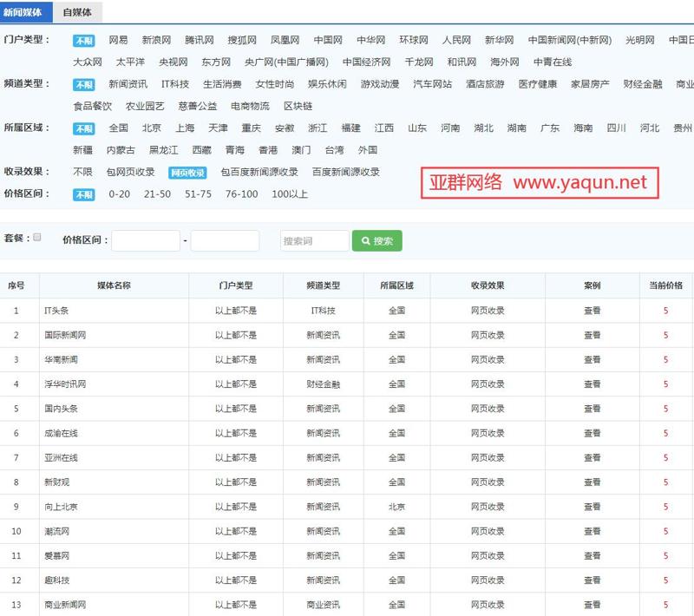Focus the 搜索词 keyword field
The width and height of the screenshot is (694, 616).
314,241
